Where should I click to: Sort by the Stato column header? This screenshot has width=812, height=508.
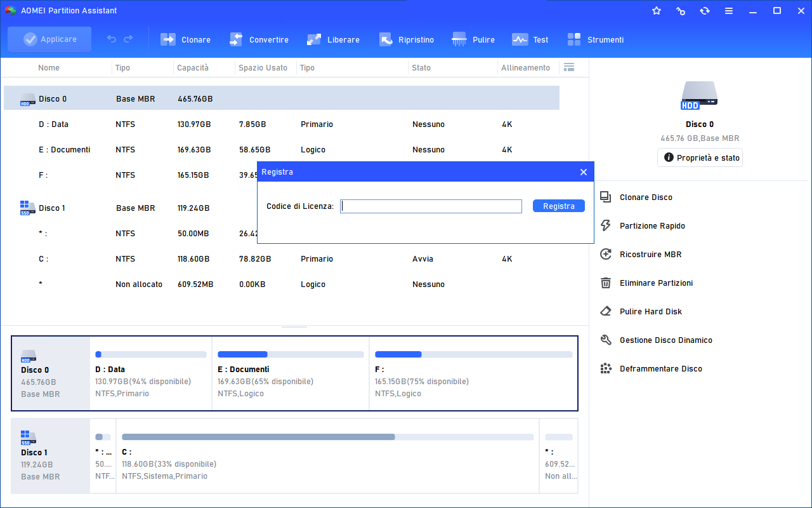(421, 68)
